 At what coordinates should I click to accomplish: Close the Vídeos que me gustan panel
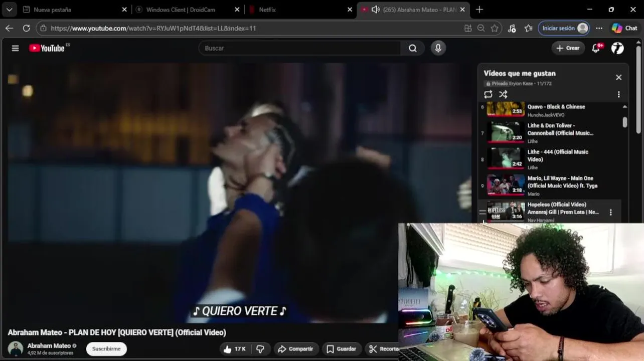click(x=618, y=77)
